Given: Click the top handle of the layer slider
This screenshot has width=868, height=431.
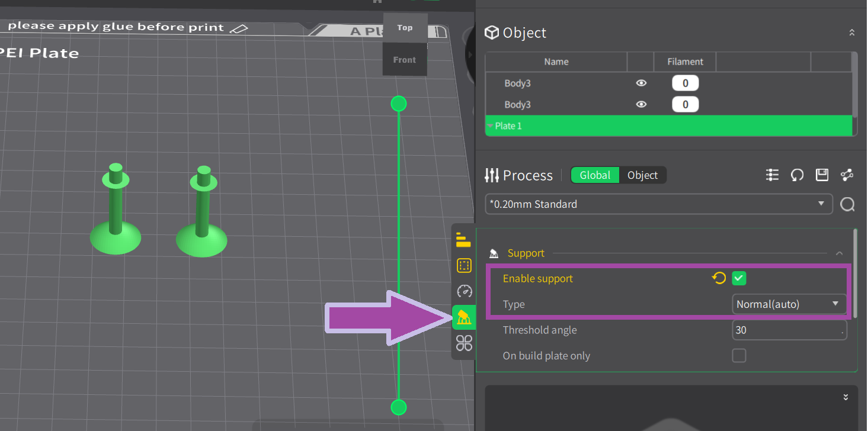Looking at the screenshot, I should pyautogui.click(x=399, y=104).
